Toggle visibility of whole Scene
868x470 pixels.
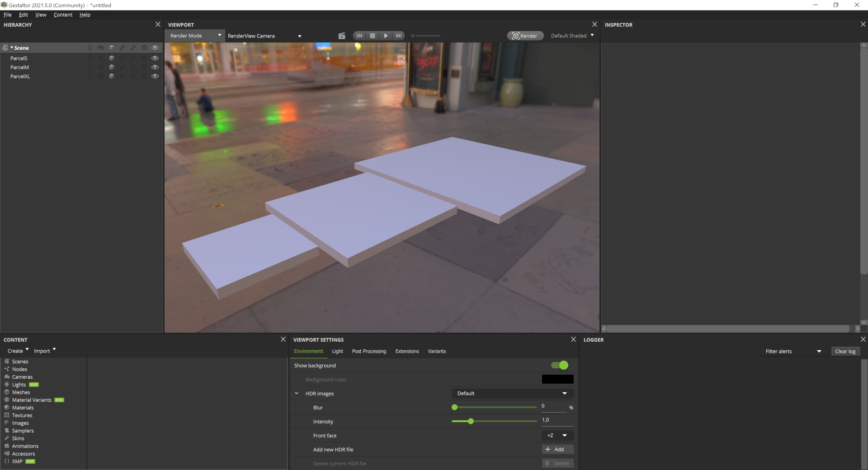coord(155,47)
